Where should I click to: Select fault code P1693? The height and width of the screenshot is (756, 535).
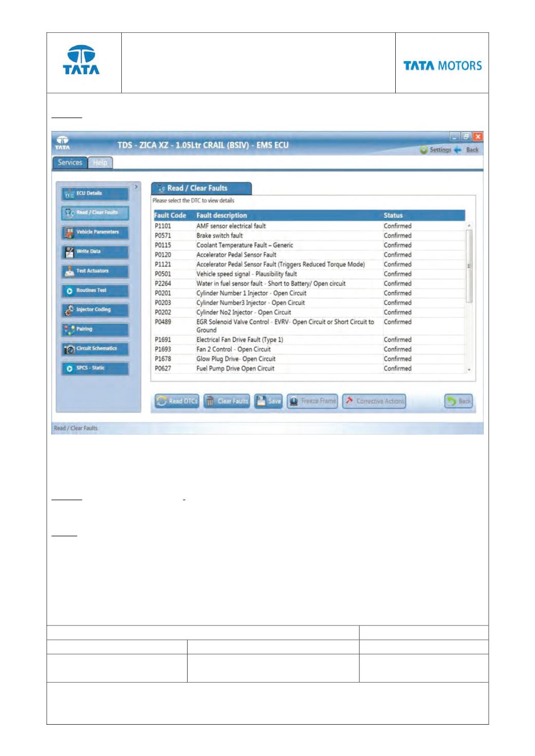pos(163,349)
